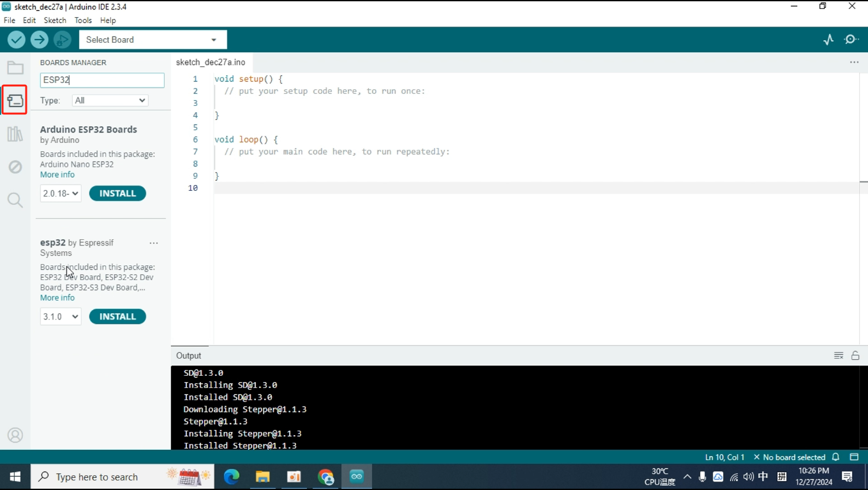Toggle the bottom panel icon in status bar

(x=854, y=457)
